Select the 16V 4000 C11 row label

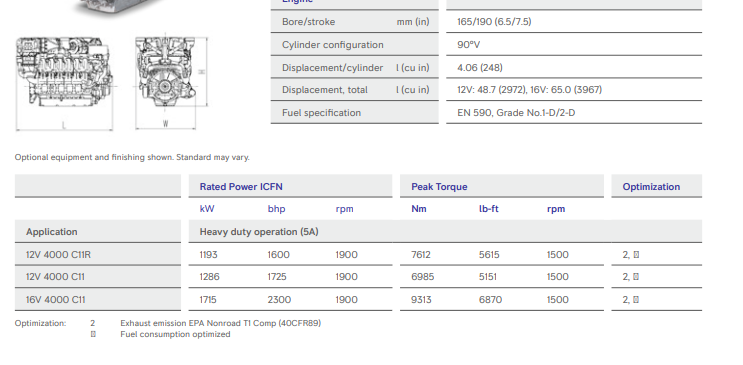56,300
